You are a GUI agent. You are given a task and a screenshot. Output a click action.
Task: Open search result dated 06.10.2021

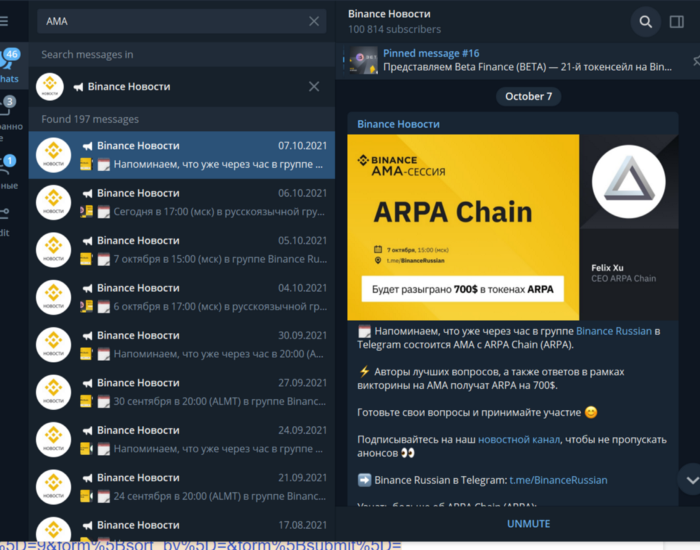[182, 203]
